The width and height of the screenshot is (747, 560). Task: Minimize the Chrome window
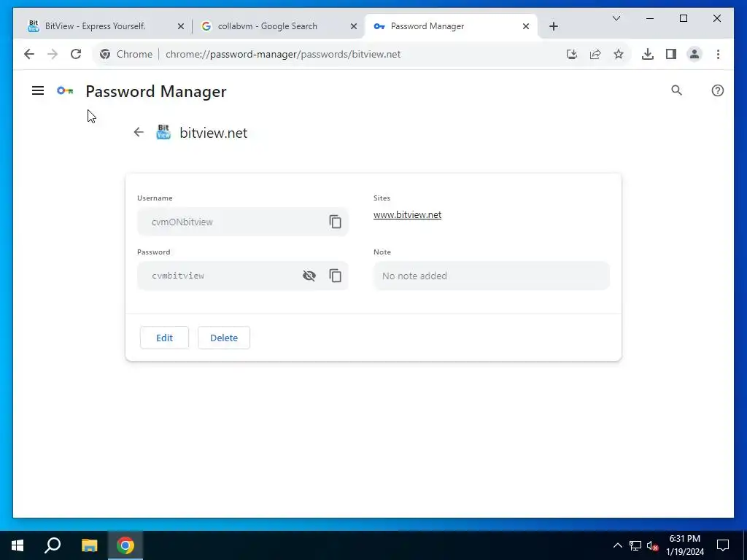650,18
